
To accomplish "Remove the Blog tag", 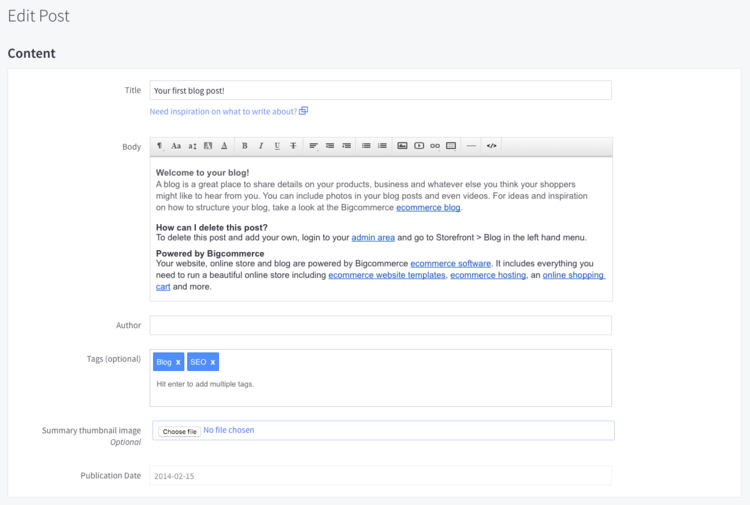I will [178, 362].
